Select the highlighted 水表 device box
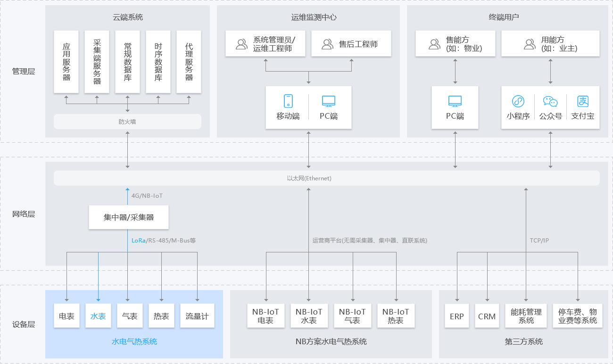 [98, 316]
